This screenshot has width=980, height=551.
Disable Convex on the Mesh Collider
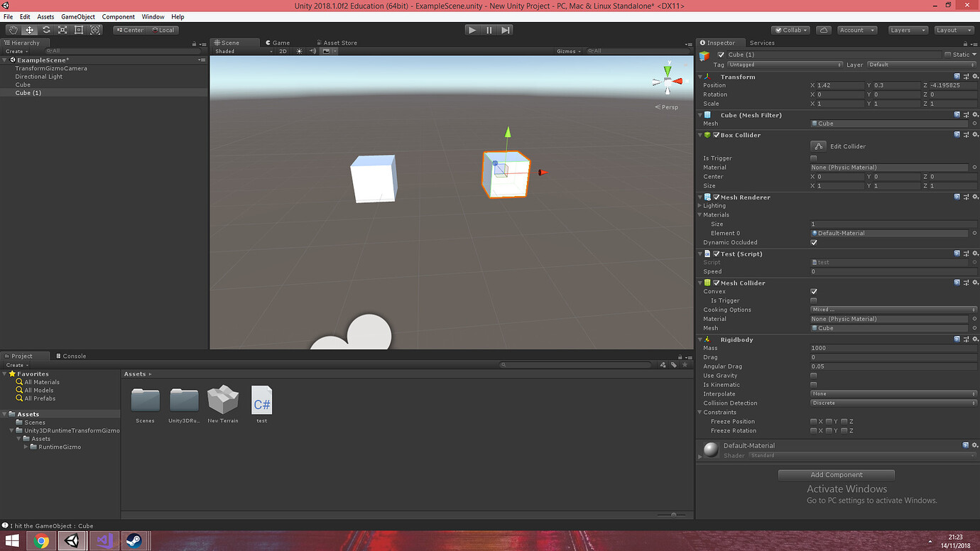[x=813, y=291]
